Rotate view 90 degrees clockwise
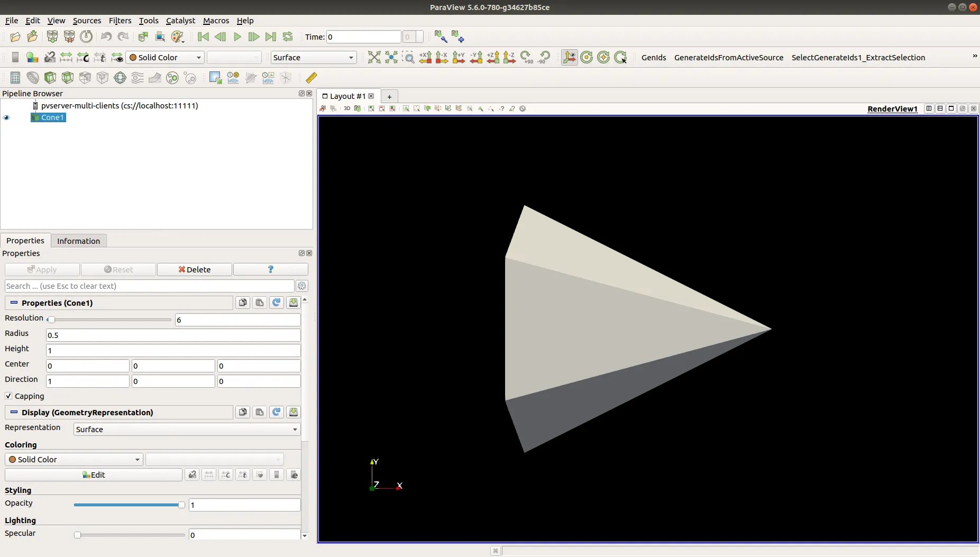 pyautogui.click(x=526, y=58)
